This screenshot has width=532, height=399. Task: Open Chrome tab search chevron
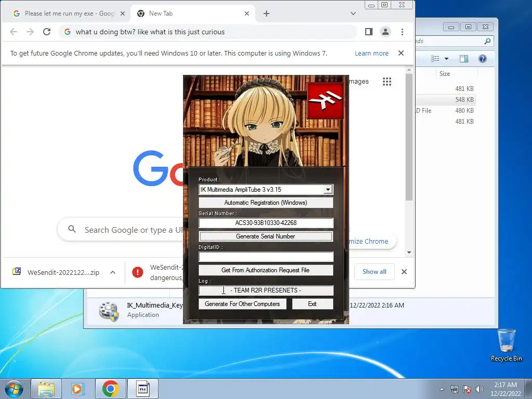(353, 14)
